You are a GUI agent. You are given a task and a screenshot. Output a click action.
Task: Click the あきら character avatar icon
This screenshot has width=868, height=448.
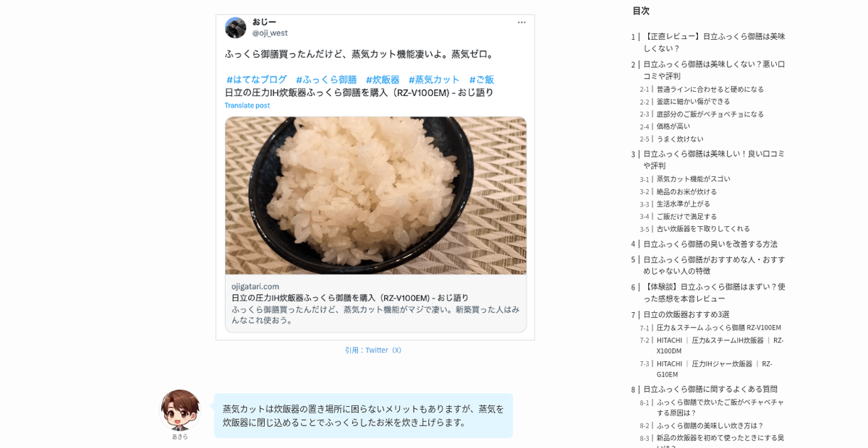180,410
